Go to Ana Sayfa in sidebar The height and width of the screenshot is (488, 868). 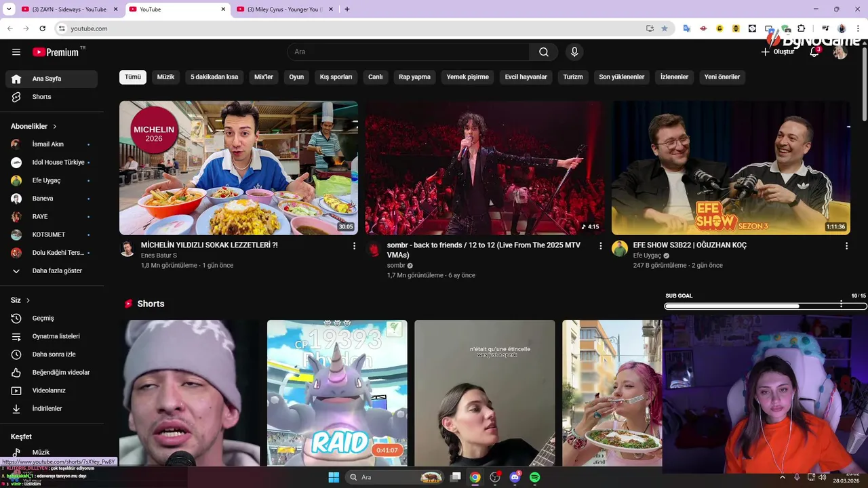(52, 79)
